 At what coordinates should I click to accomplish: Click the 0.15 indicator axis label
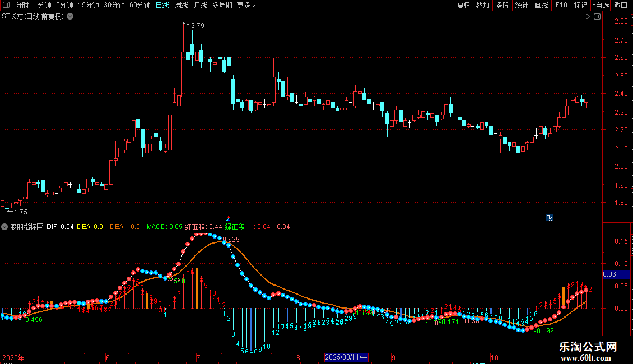(x=621, y=241)
